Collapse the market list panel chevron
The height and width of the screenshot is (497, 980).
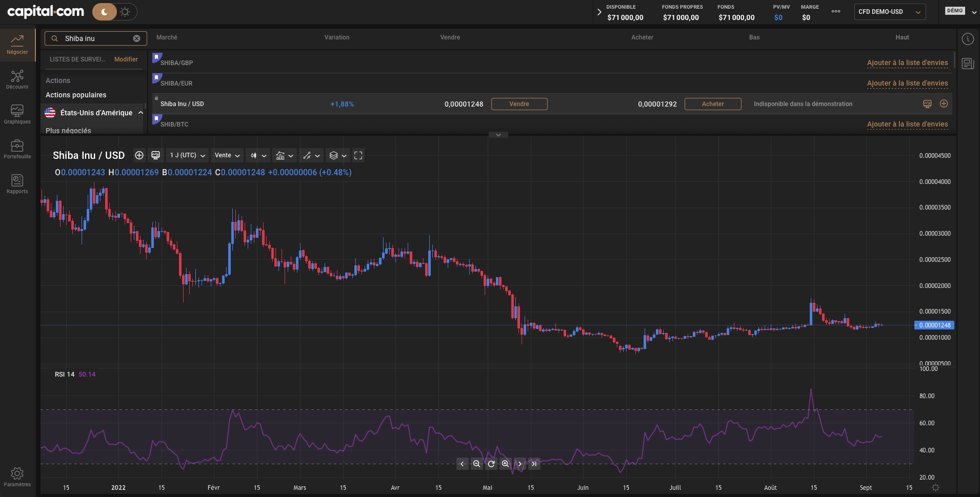click(x=498, y=135)
